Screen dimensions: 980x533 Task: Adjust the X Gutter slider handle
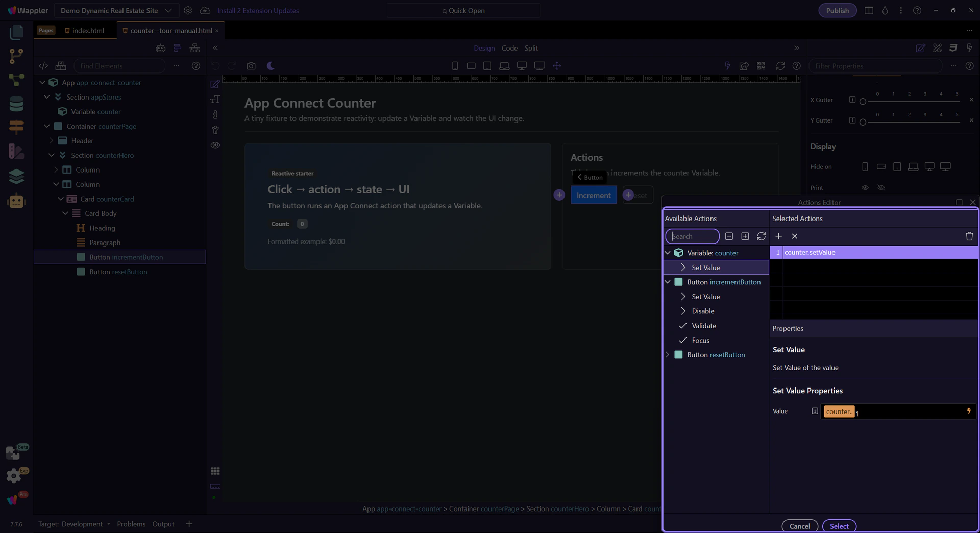pyautogui.click(x=863, y=102)
